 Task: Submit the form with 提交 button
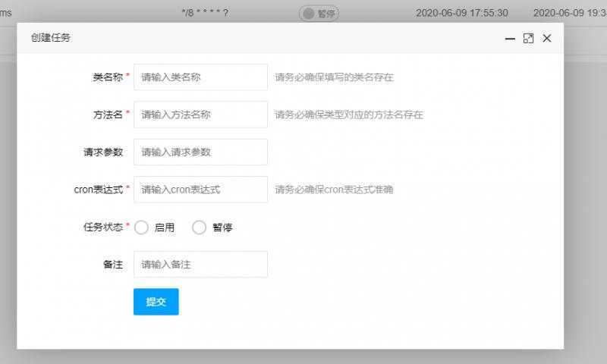click(x=156, y=302)
